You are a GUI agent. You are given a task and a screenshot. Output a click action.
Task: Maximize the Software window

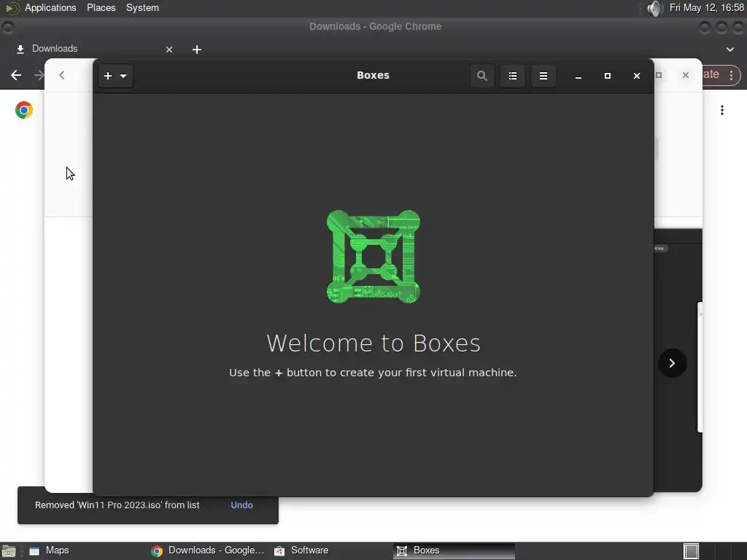pos(659,75)
